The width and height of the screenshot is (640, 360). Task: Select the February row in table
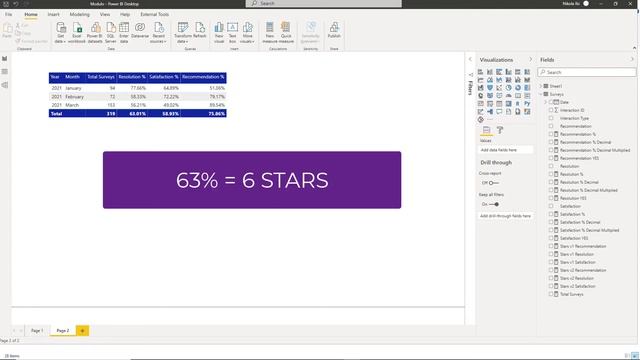(x=138, y=97)
